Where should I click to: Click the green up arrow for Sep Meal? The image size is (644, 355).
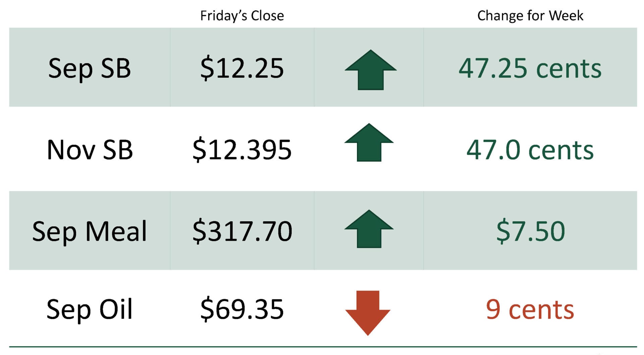click(x=369, y=229)
